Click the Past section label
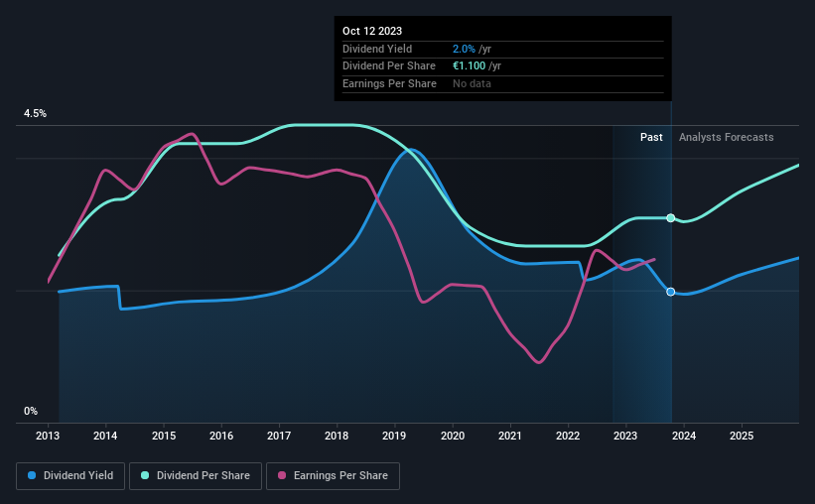The width and height of the screenshot is (815, 504). 651,137
